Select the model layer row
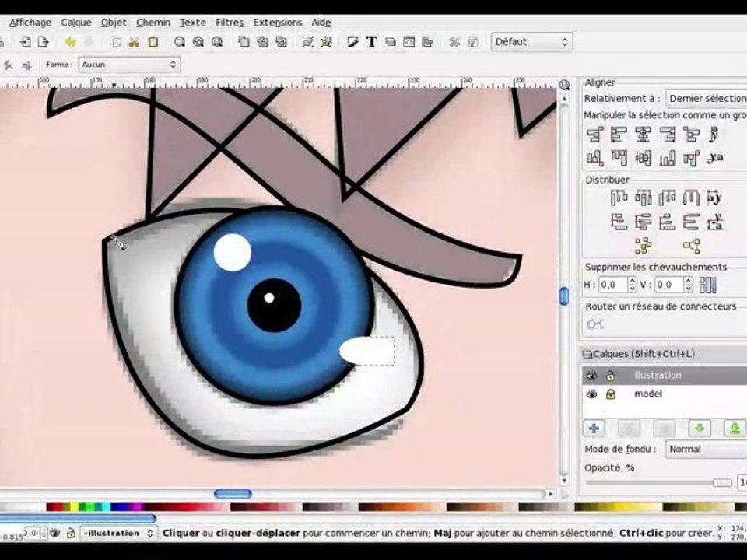Image resolution: width=747 pixels, height=560 pixels. click(665, 394)
